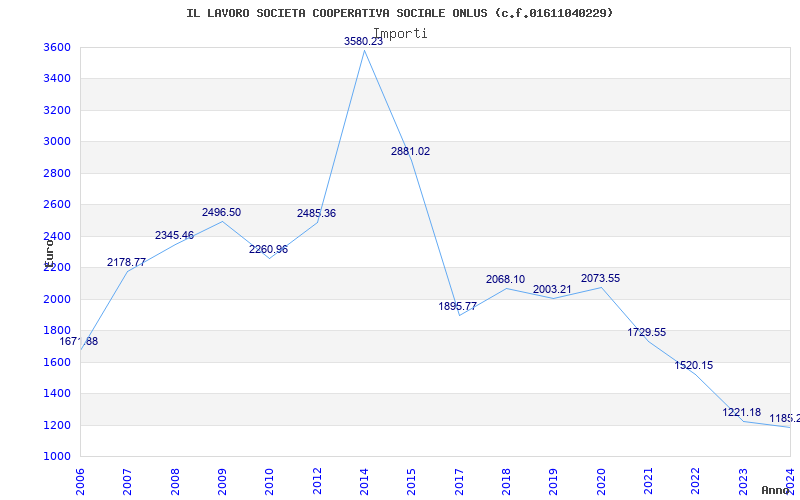Select the 2006 x-axis year label
Image resolution: width=800 pixels, height=500 pixels.
[x=80, y=481]
